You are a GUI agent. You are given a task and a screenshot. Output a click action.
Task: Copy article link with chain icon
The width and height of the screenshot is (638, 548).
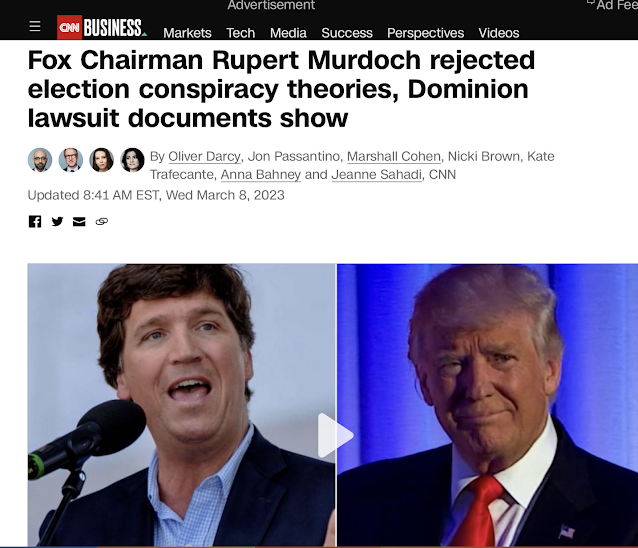(x=102, y=221)
